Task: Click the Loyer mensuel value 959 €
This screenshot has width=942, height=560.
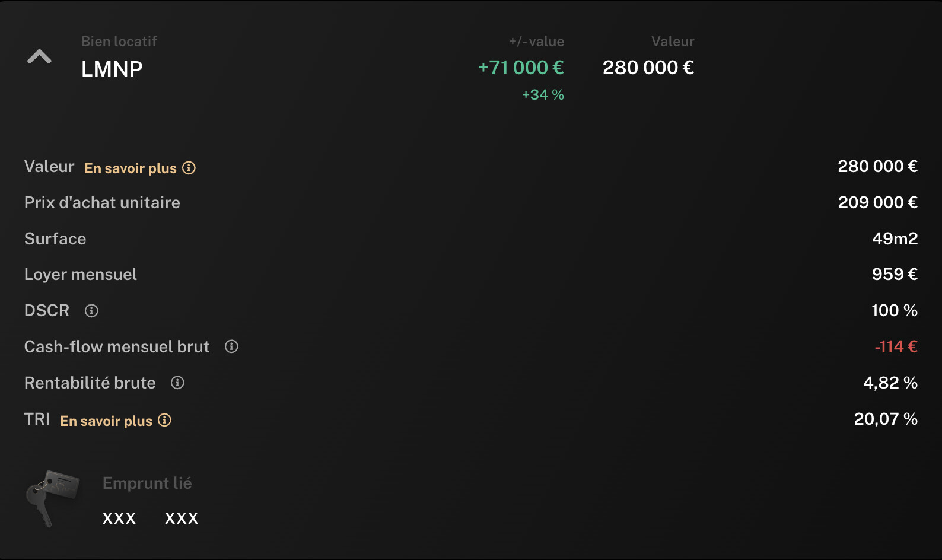Action: click(895, 275)
